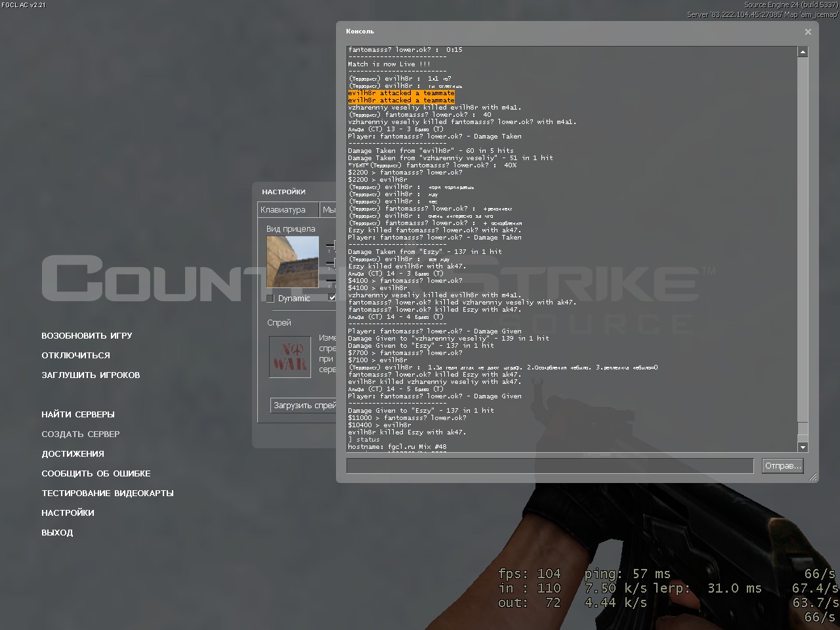Click 'Спрей' label in settings window
The image size is (840, 630).
pyautogui.click(x=279, y=323)
